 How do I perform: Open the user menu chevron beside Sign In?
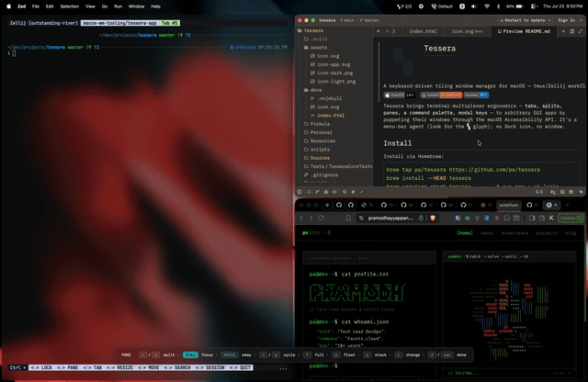tap(582, 20)
